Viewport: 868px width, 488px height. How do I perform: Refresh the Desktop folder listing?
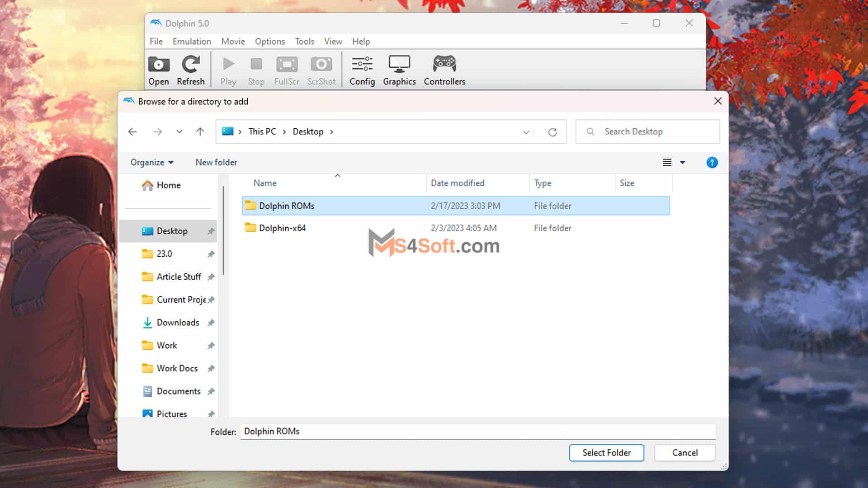click(552, 132)
